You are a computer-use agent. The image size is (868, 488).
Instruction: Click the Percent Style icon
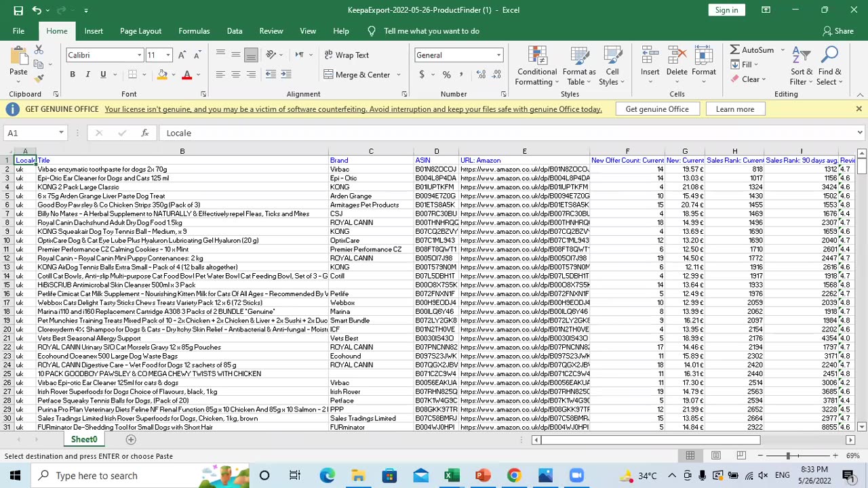[446, 75]
